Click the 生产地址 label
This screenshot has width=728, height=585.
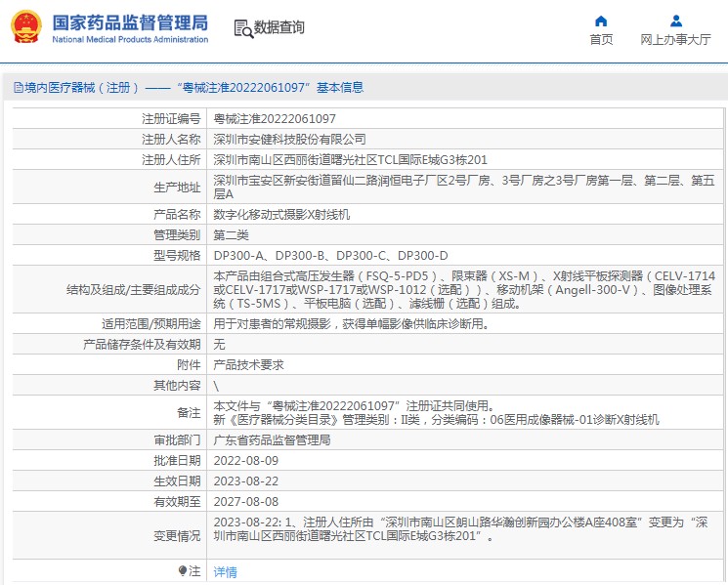[x=177, y=187]
